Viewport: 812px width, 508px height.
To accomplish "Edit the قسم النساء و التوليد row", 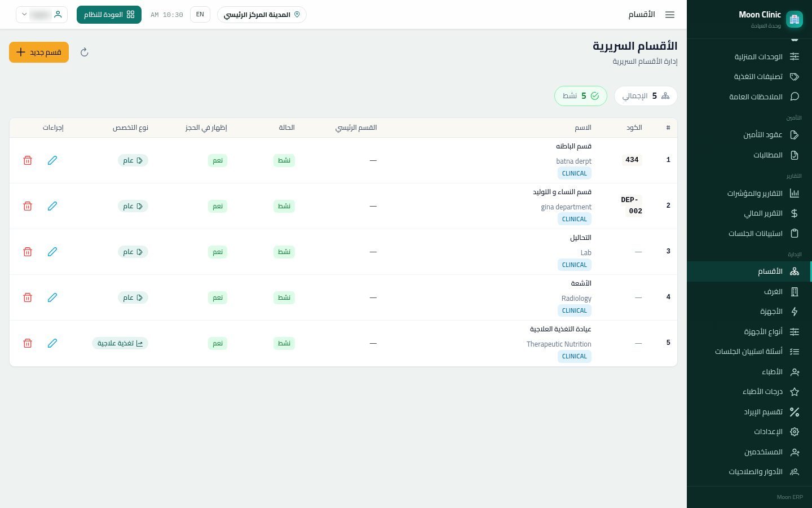I will [x=52, y=206].
